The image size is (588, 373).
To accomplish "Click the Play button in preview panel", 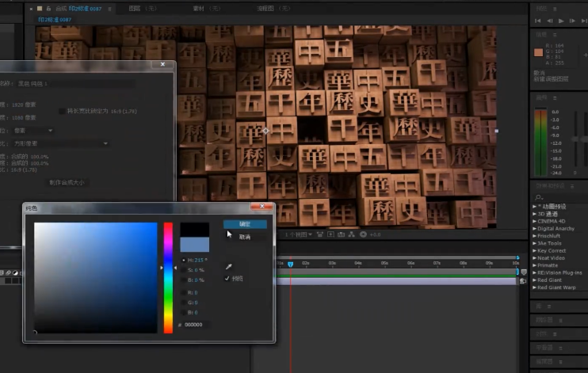I will coord(561,21).
